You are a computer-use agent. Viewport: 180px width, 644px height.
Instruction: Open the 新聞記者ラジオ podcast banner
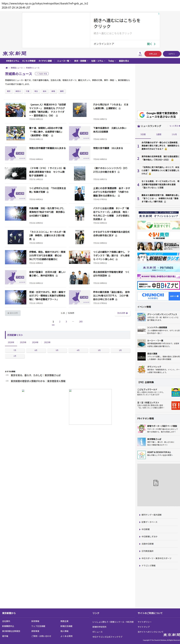pos(159,257)
